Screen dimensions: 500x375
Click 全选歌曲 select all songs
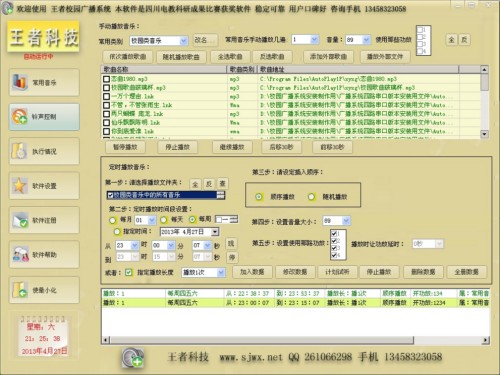tap(230, 57)
